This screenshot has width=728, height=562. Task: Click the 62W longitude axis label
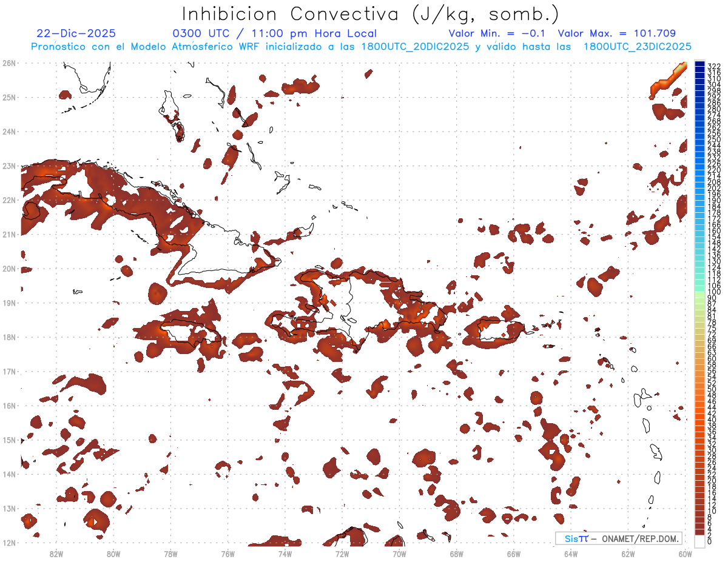[x=628, y=554]
